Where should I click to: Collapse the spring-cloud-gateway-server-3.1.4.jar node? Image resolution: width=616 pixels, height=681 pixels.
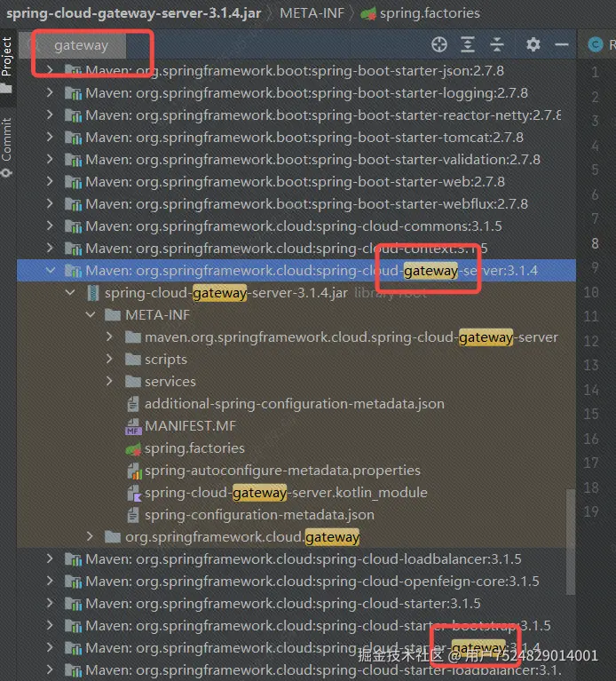click(x=70, y=292)
